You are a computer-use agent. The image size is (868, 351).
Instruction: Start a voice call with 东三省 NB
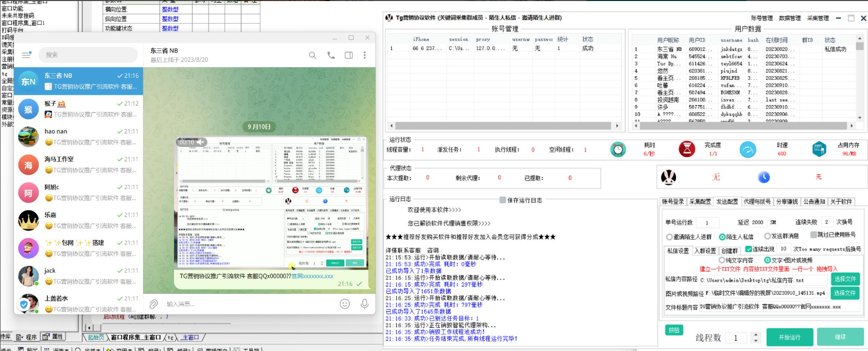click(x=331, y=55)
